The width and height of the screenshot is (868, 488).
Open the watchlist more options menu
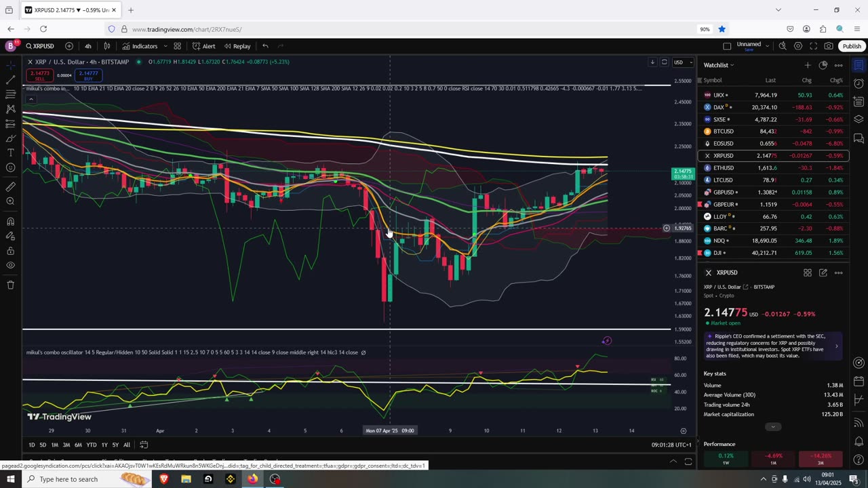(x=838, y=65)
